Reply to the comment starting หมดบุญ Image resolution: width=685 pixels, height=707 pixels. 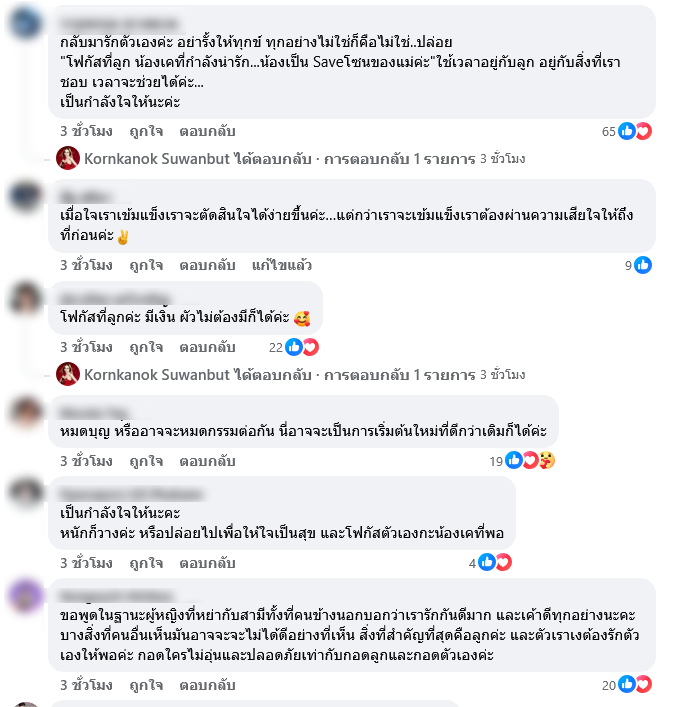(207, 461)
